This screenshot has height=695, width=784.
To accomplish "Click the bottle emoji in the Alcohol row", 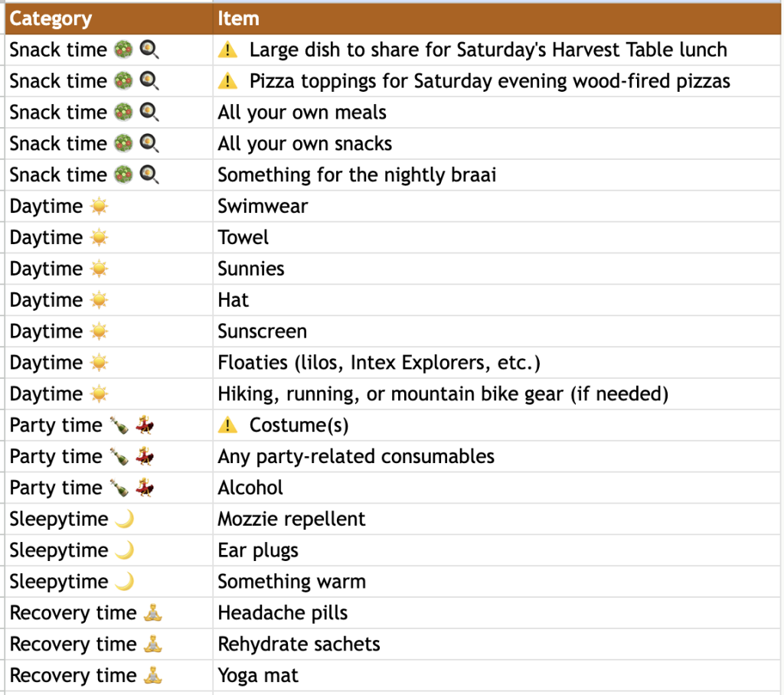I will pyautogui.click(x=119, y=488).
